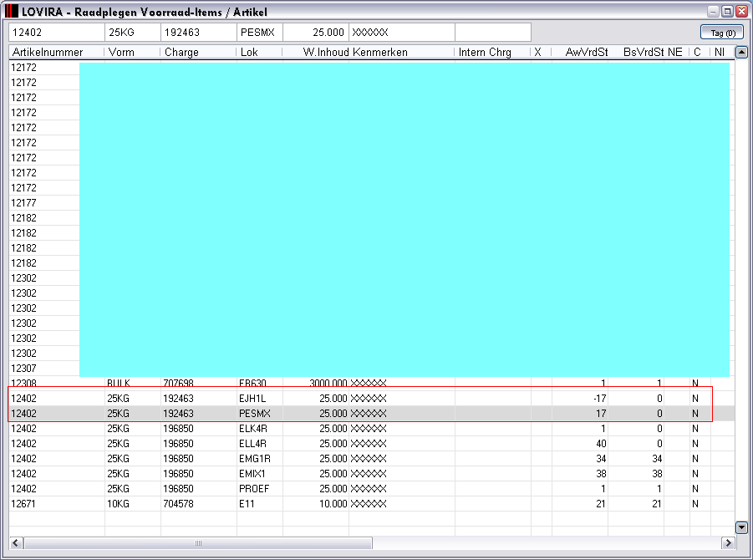Viewport: 753px width, 560px height.
Task: Focus the PESMX field above the Lok header
Action: tap(260, 32)
